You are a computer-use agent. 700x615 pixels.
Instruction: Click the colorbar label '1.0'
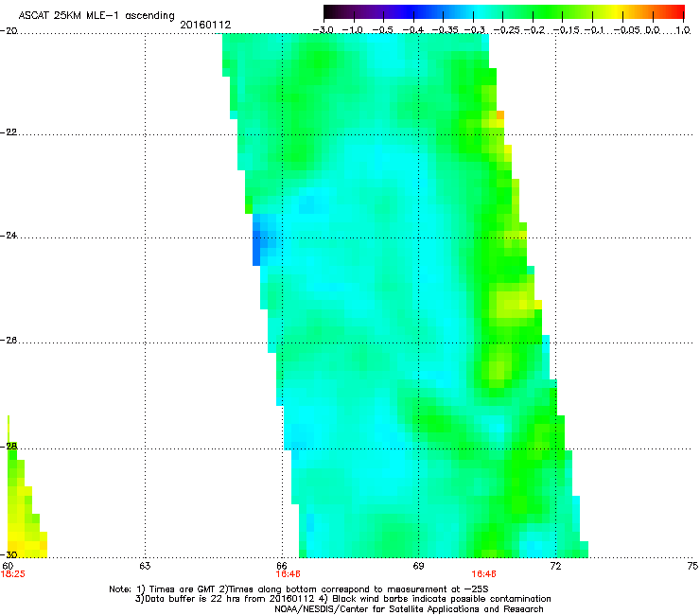(683, 30)
